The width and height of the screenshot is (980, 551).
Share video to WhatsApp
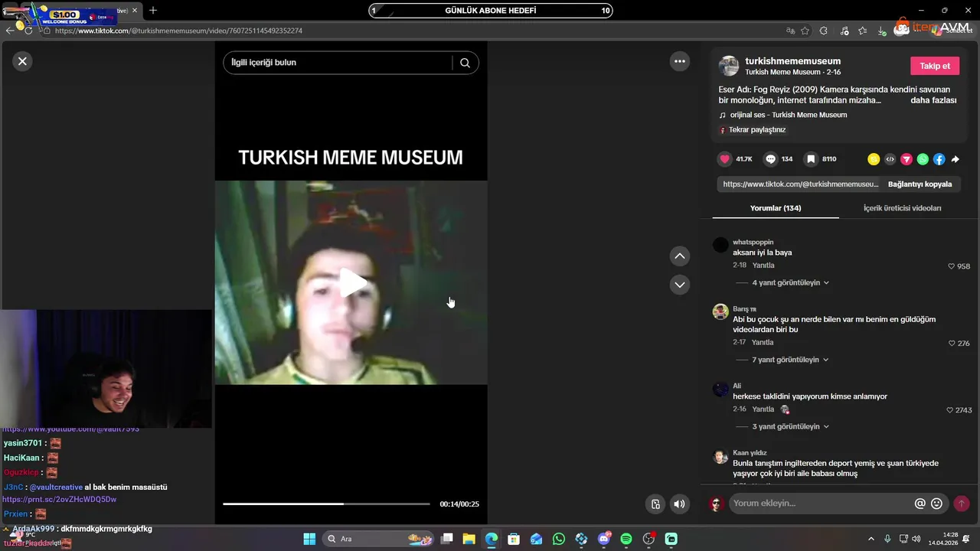(923, 159)
